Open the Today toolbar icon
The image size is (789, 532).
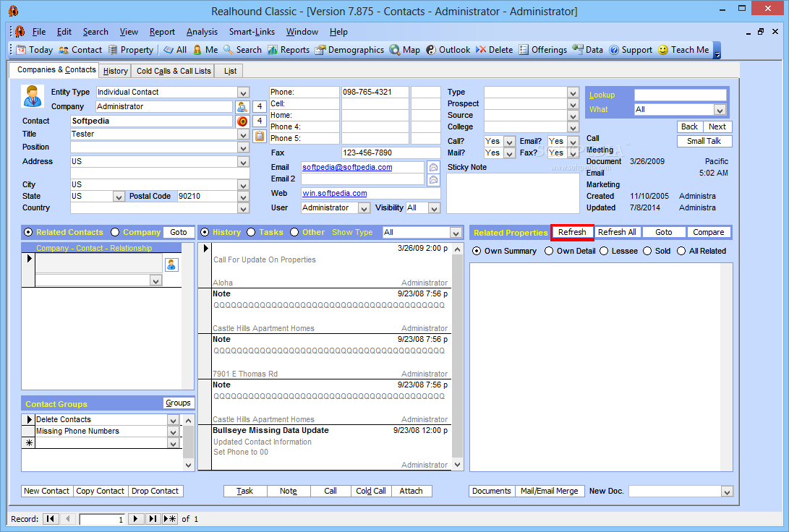point(34,50)
